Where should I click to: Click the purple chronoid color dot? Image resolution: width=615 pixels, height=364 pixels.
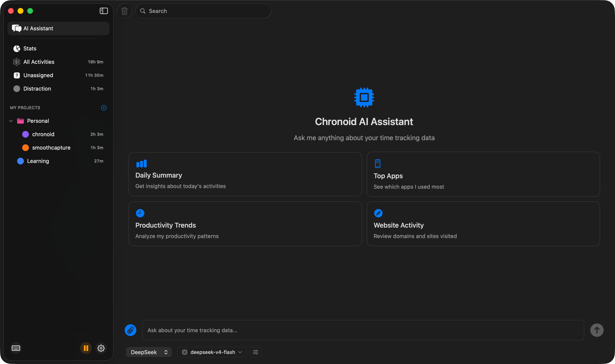pos(26,134)
